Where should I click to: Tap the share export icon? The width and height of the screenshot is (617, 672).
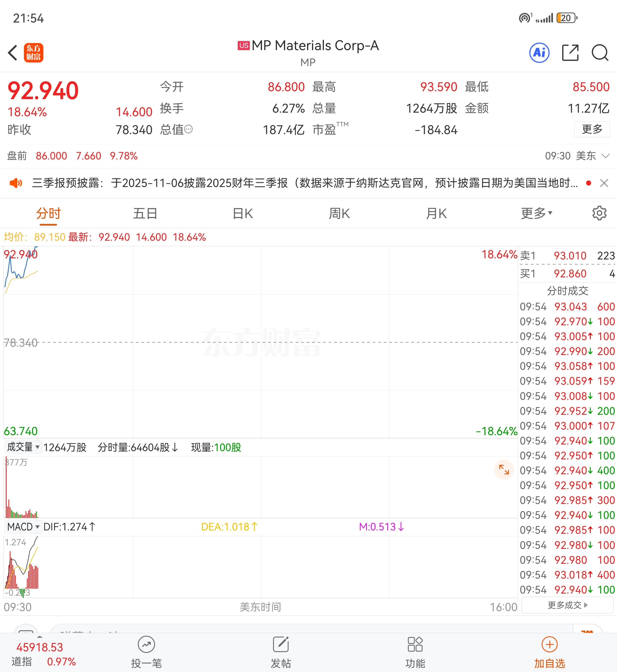(570, 52)
